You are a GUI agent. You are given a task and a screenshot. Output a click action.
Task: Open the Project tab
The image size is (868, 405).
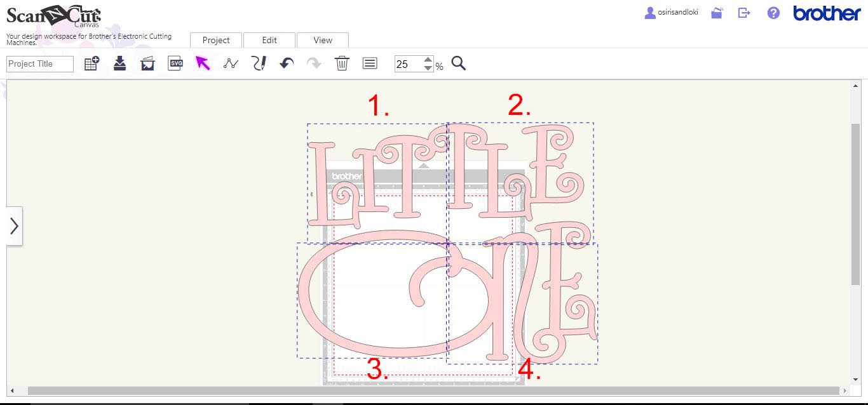[x=215, y=40]
